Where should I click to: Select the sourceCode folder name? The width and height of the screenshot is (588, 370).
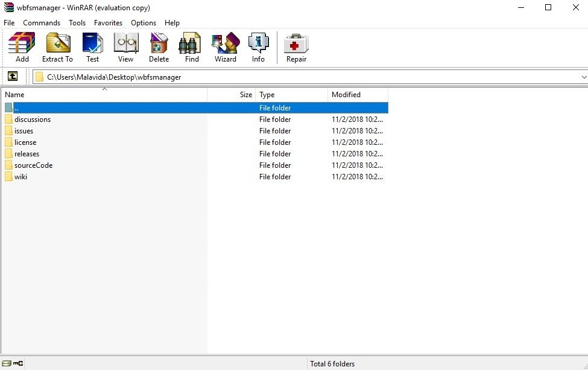point(33,165)
